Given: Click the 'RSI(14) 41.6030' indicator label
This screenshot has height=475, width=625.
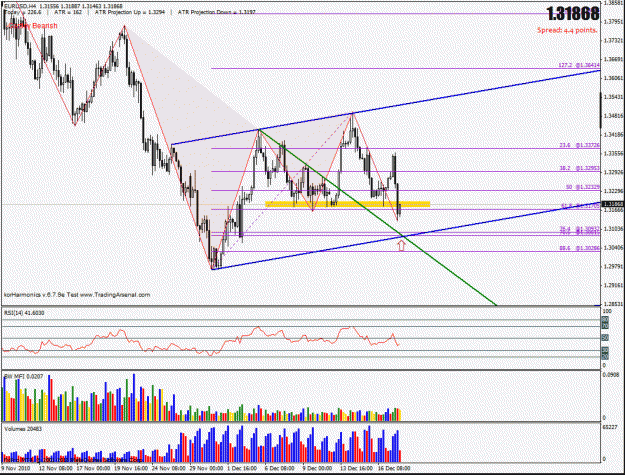Looking at the screenshot, I should pos(24,313).
